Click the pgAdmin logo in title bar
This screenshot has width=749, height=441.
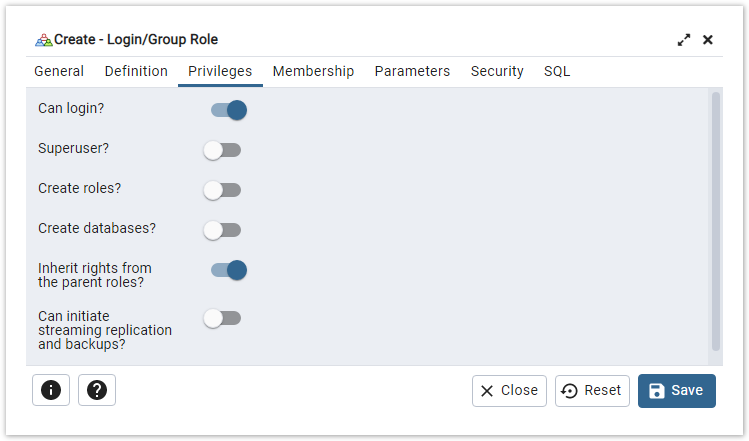pos(43,40)
